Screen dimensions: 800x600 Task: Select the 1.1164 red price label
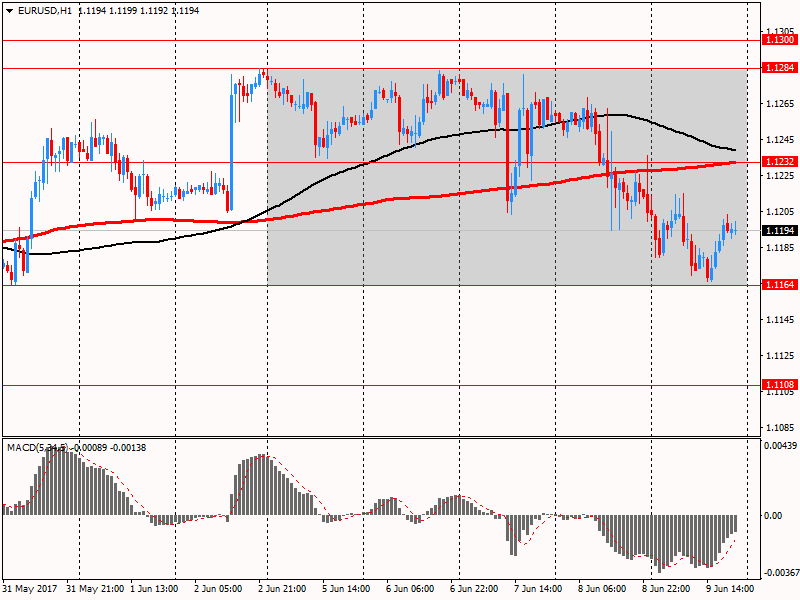tap(780, 285)
